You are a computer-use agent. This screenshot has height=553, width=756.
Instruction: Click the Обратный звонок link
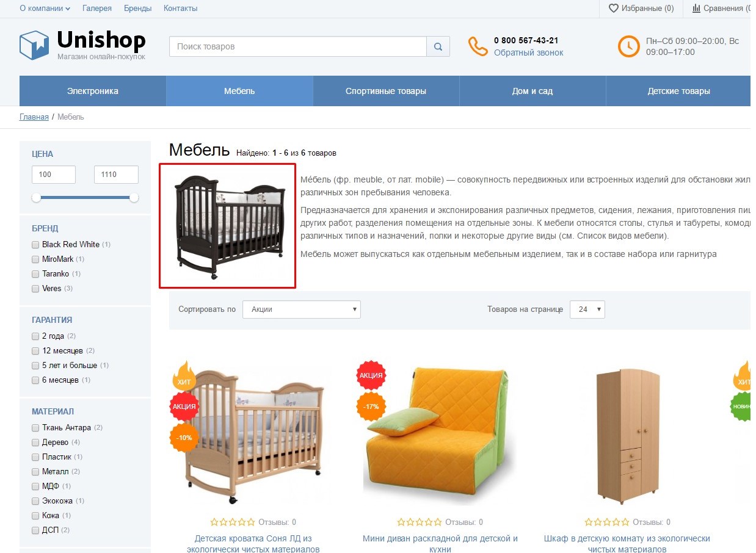[529, 53]
